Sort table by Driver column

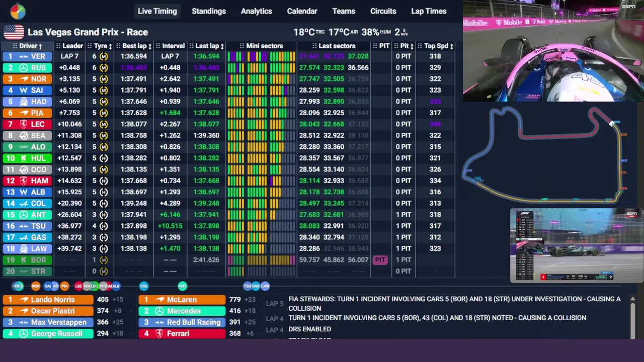28,46
